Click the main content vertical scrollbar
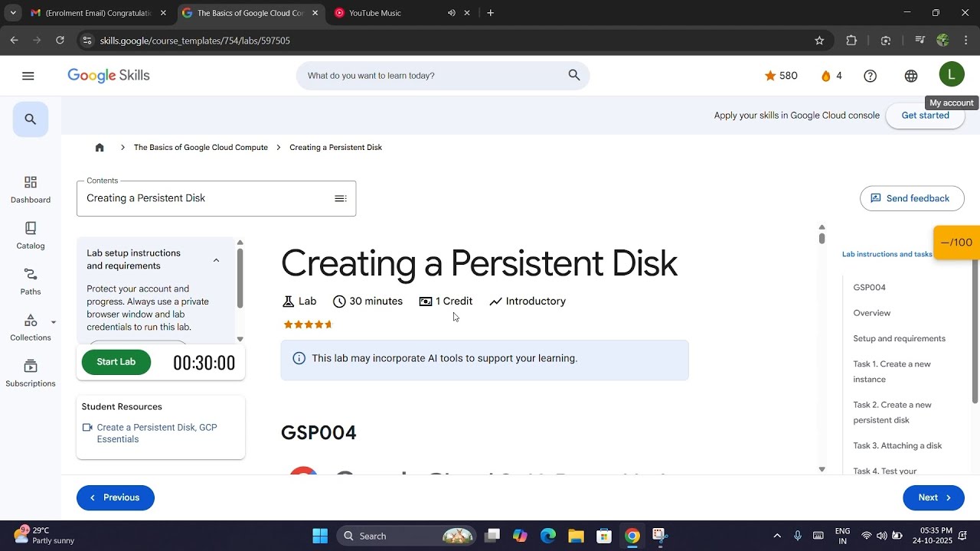980x551 pixels. click(x=822, y=238)
